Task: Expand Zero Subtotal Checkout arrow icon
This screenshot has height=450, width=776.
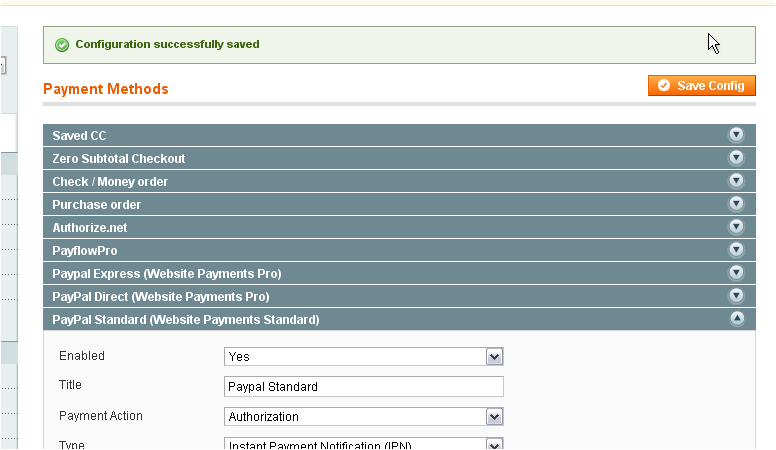Action: 737,158
